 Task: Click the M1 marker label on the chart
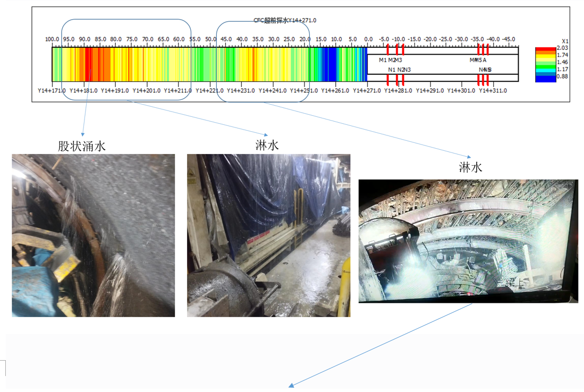[x=383, y=60]
